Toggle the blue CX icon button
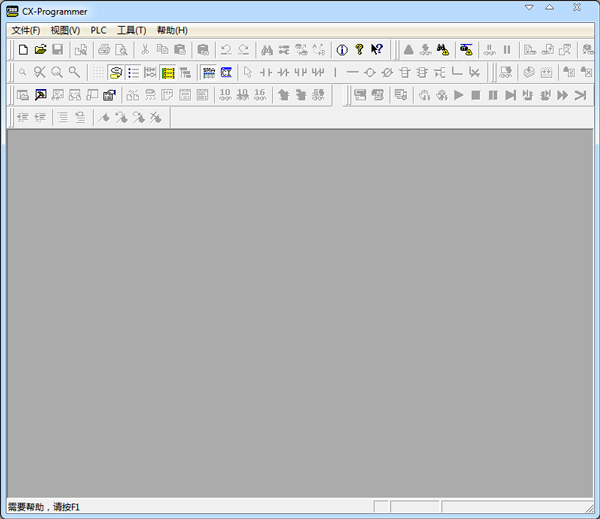 (x=226, y=72)
